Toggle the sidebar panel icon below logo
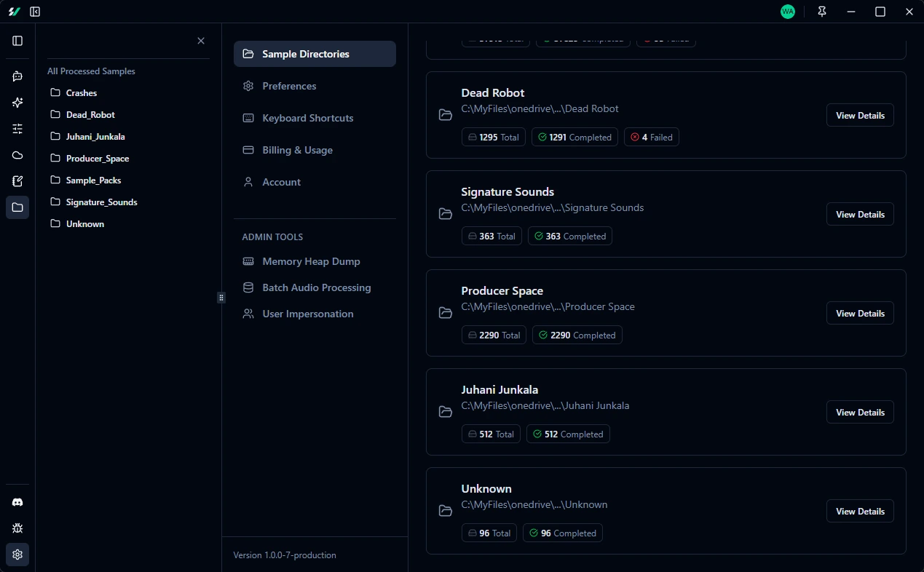The image size is (924, 572). [x=17, y=41]
